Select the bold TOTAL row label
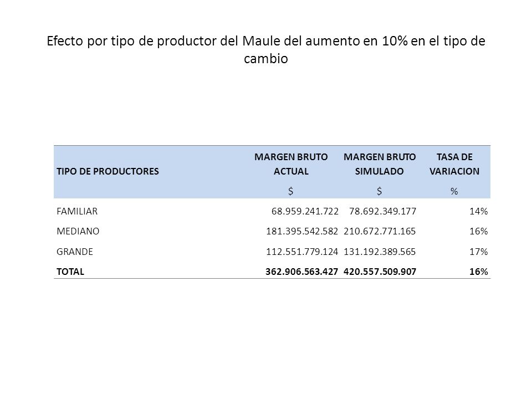 (x=70, y=272)
